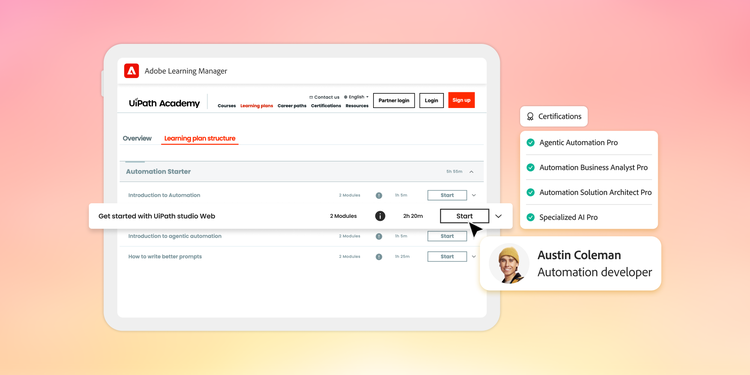Toggle check next to Automation Solution Architect Pro
The height and width of the screenshot is (375, 750).
[x=530, y=192]
